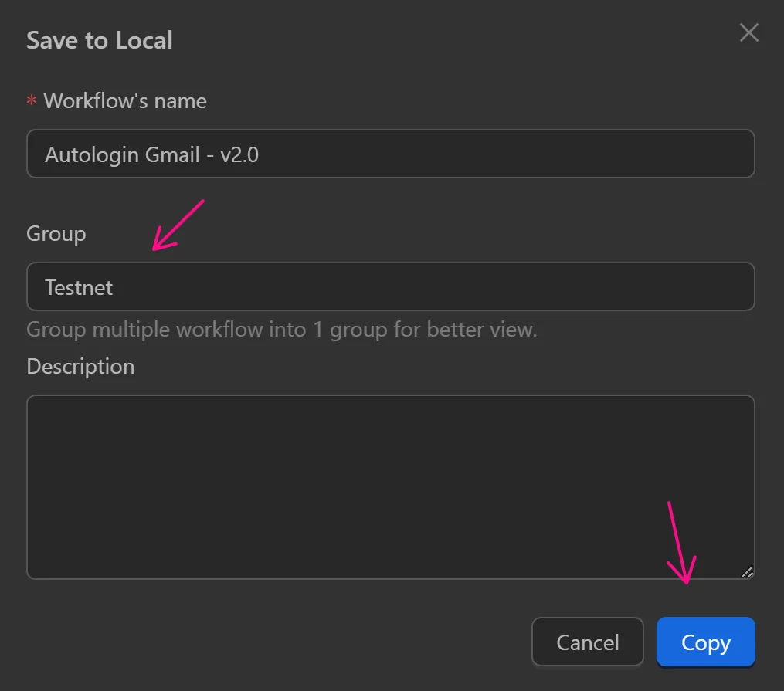Viewport: 784px width, 691px height.
Task: Click the Group field label
Action: click(56, 233)
